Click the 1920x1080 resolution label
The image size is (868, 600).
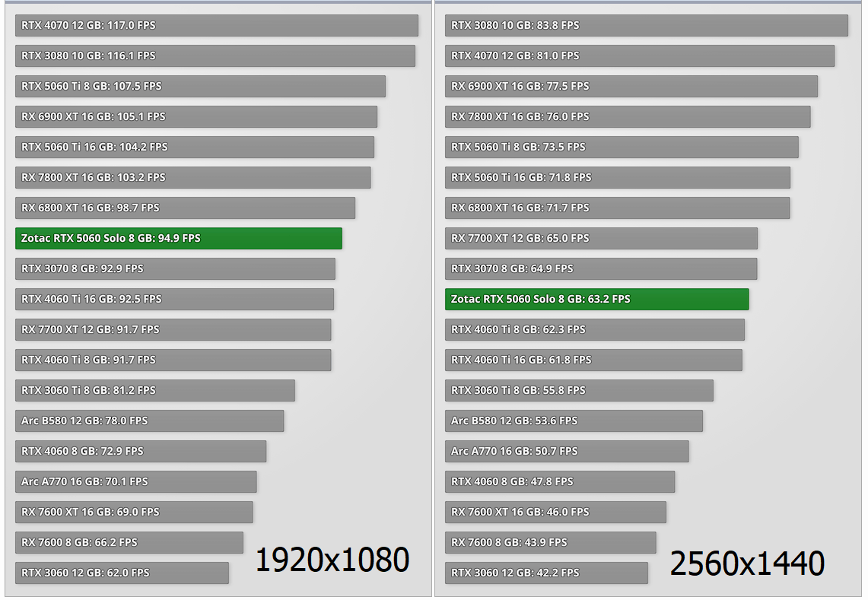[x=332, y=560]
